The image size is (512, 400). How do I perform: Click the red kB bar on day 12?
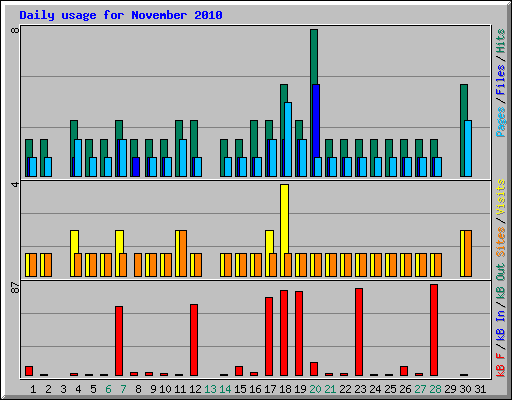click(194, 340)
